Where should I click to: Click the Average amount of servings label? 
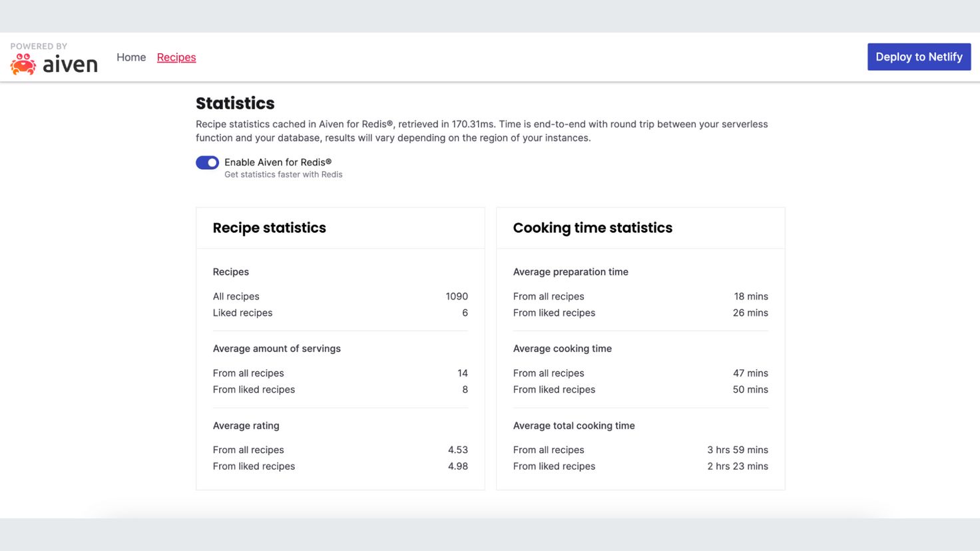[277, 349]
